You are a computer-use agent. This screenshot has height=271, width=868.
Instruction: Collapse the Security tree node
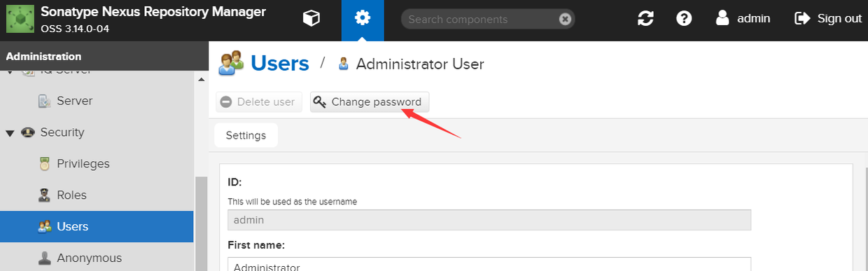point(10,132)
